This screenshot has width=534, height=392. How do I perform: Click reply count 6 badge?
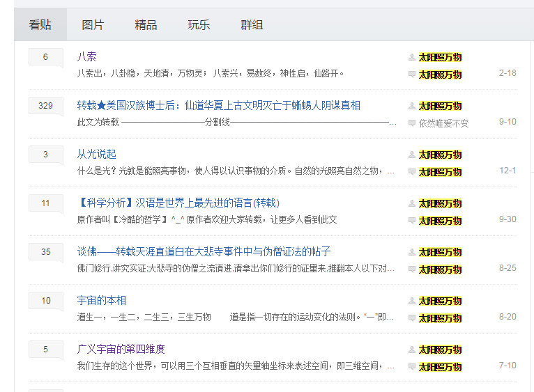(45, 57)
